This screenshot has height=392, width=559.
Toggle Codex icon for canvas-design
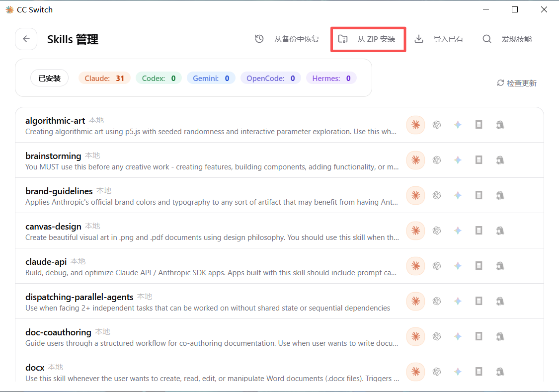437,231
